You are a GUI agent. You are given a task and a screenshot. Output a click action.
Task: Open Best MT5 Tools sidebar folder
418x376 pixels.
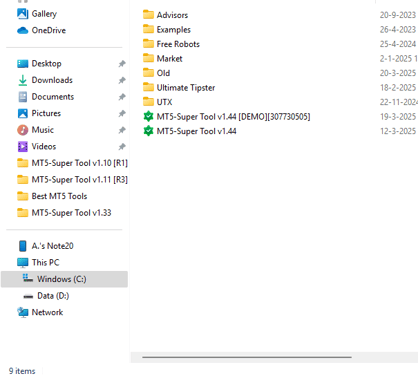(x=52, y=196)
